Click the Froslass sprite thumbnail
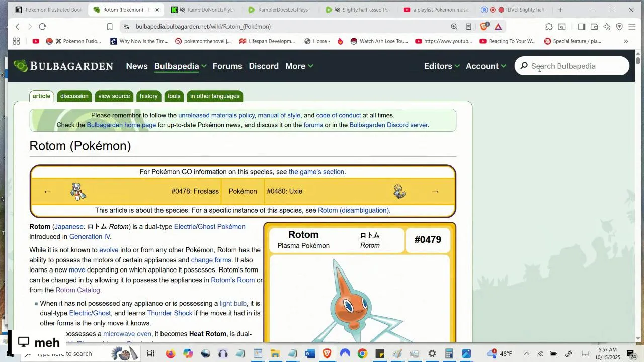 pyautogui.click(x=78, y=192)
